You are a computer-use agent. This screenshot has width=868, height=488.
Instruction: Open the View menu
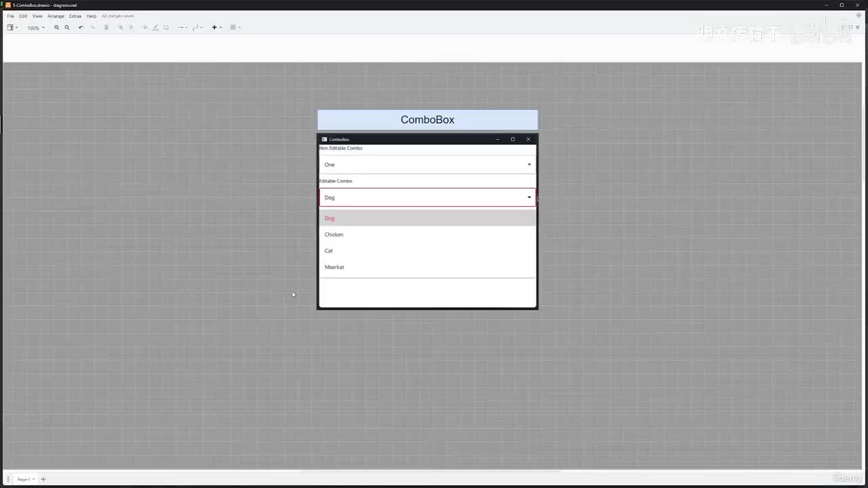pyautogui.click(x=37, y=16)
